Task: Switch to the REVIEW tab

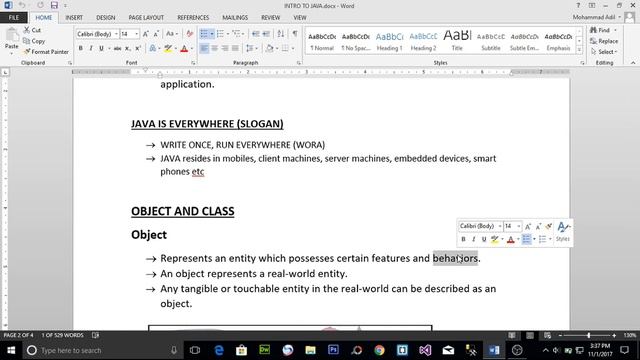Action: (x=271, y=18)
